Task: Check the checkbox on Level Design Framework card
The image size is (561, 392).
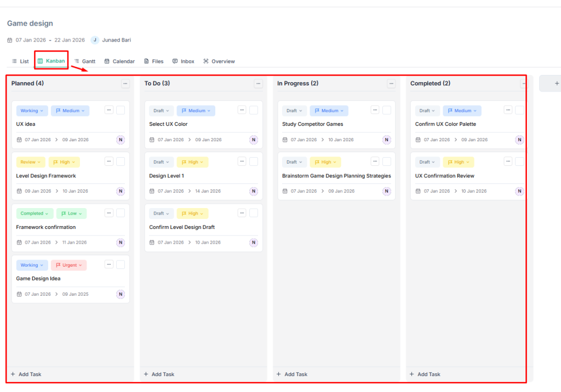Action: [x=121, y=162]
